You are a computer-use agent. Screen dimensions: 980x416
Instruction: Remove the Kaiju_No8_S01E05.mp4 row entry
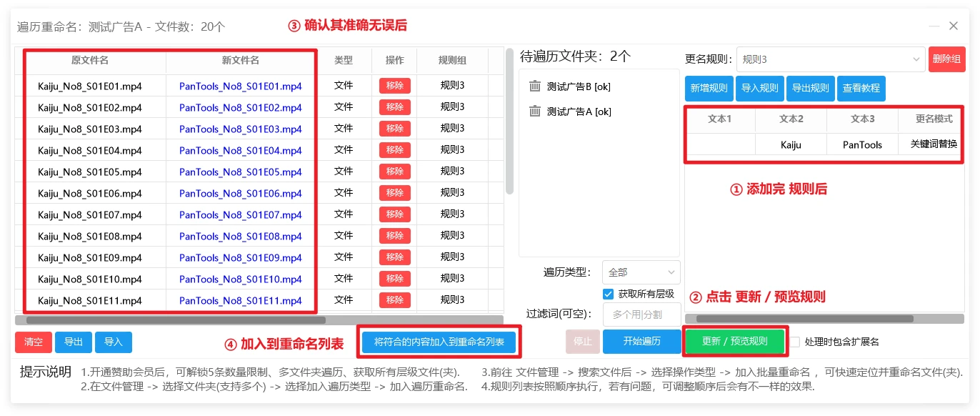[394, 172]
